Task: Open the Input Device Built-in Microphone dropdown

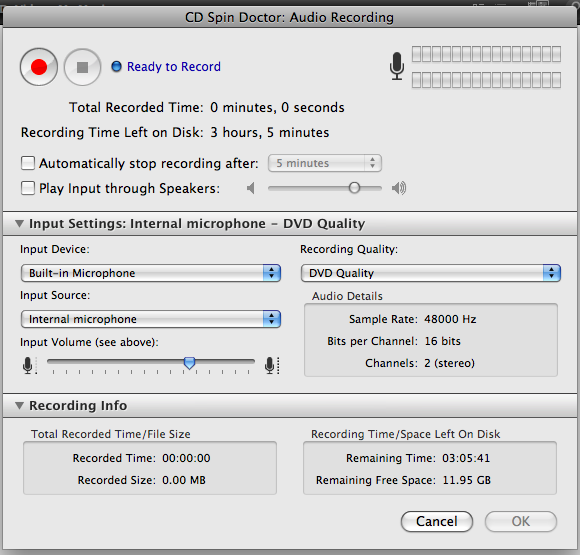Action: [x=151, y=273]
